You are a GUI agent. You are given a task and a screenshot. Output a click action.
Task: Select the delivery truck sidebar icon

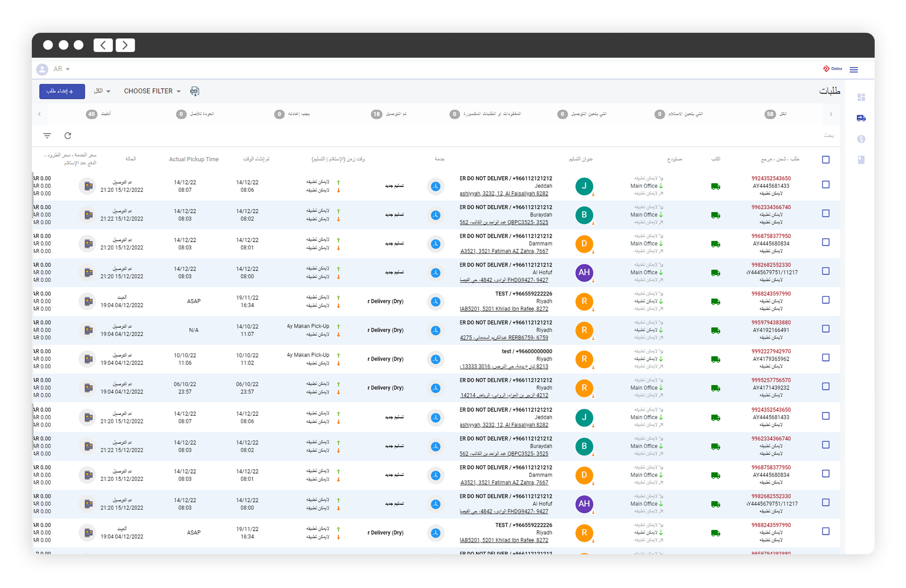861,118
